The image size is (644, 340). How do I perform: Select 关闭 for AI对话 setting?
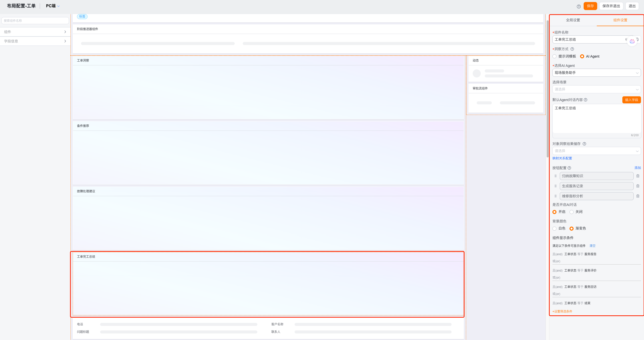point(572,212)
